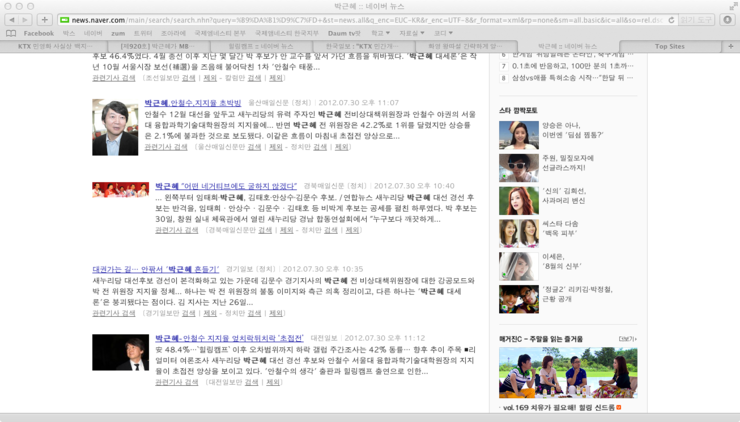Open the bookmarks book icon in bookmarks bar

[10, 33]
